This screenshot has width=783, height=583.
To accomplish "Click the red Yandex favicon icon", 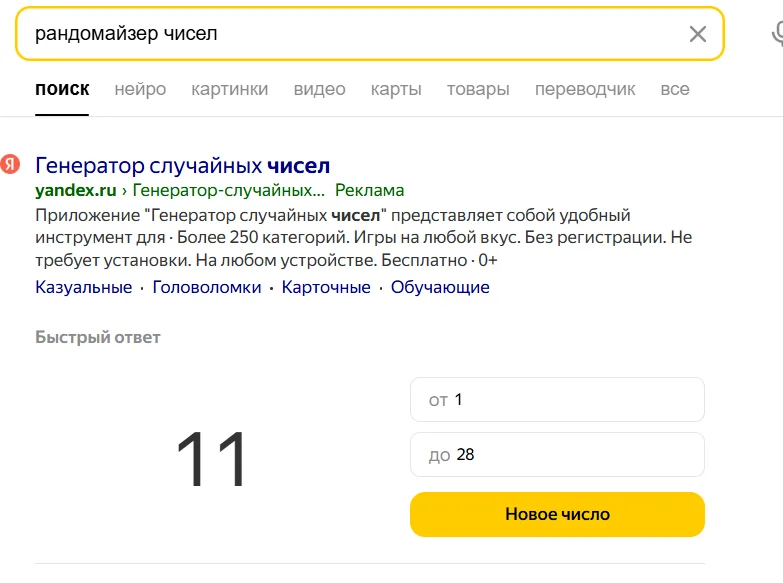I will pyautogui.click(x=10, y=165).
